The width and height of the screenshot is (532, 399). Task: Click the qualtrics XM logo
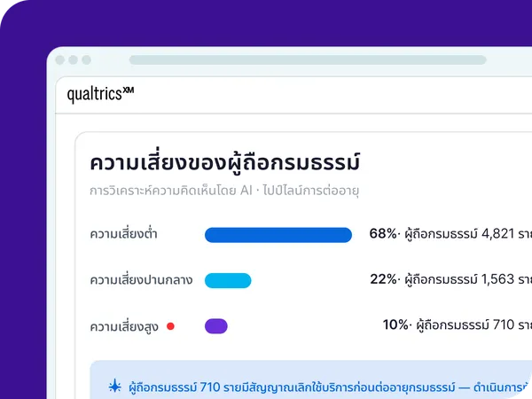(100, 94)
